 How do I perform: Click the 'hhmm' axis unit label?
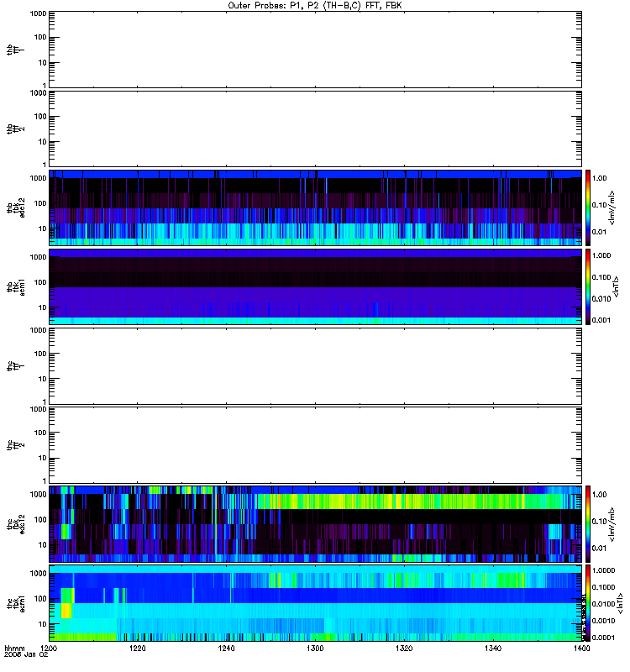[x=14, y=648]
